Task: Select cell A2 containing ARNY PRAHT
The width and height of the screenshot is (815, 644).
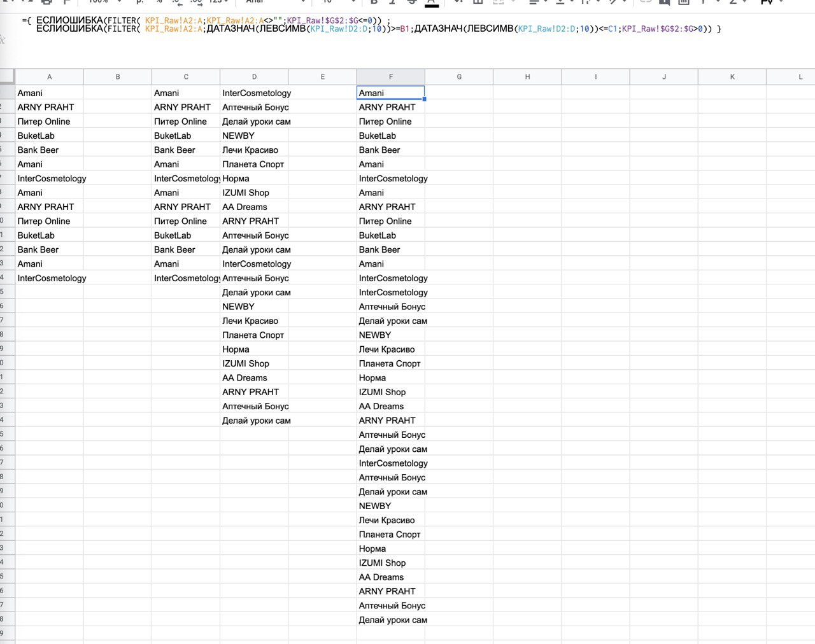Action: tap(50, 107)
